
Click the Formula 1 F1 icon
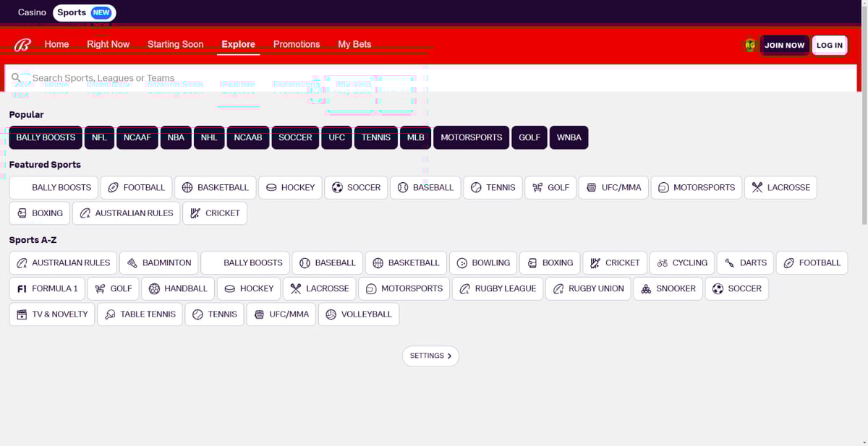(x=22, y=289)
